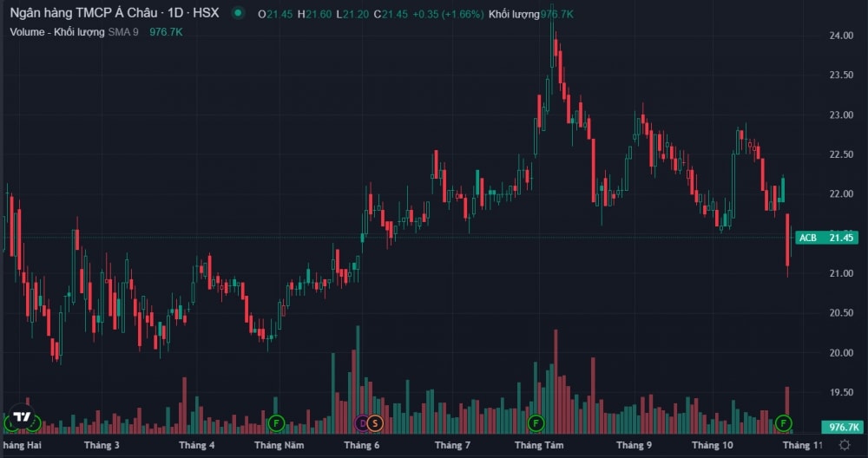Open the chart settings gear icon
868x458 pixels.
845,445
